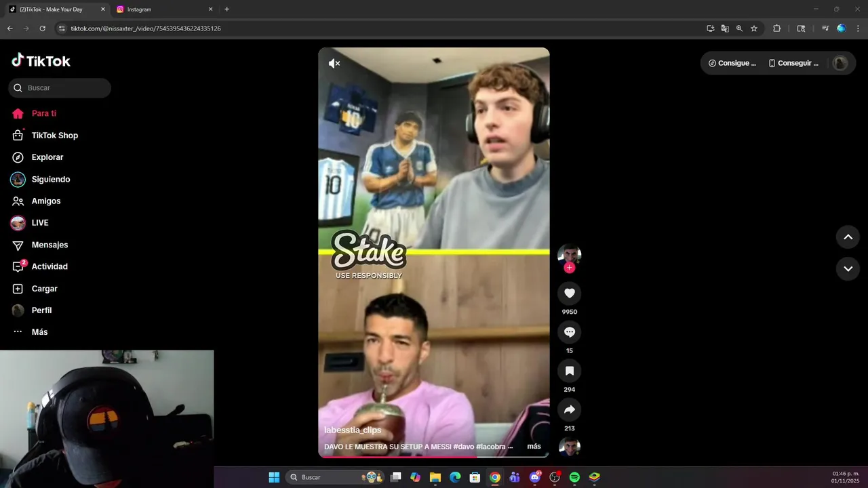868x488 pixels.
Task: Click the Windows taskbar Buscar search box
Action: tap(335, 477)
